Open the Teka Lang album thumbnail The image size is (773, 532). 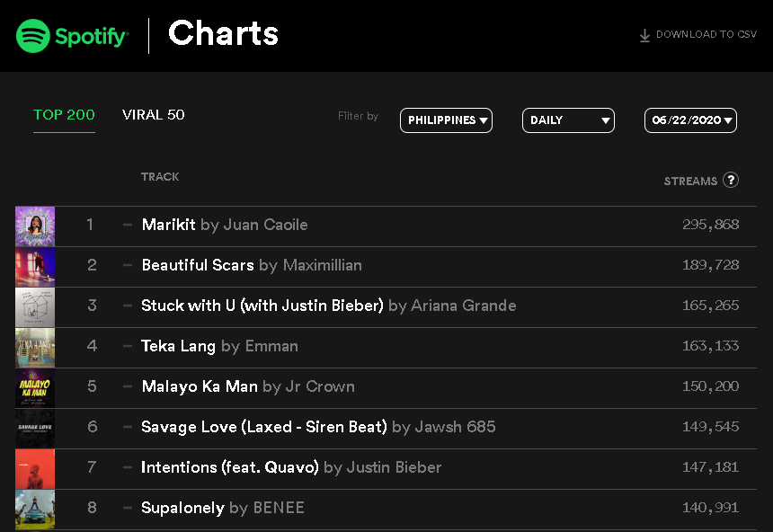[35, 348]
